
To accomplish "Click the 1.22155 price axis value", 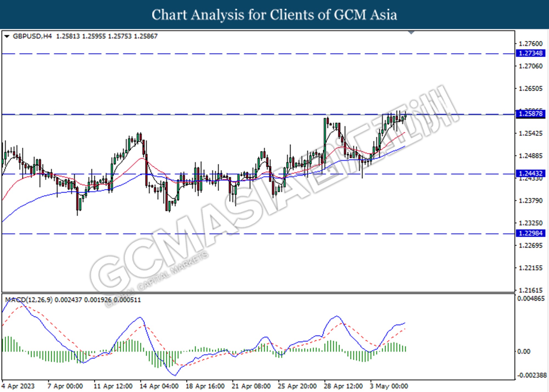I will (530, 268).
